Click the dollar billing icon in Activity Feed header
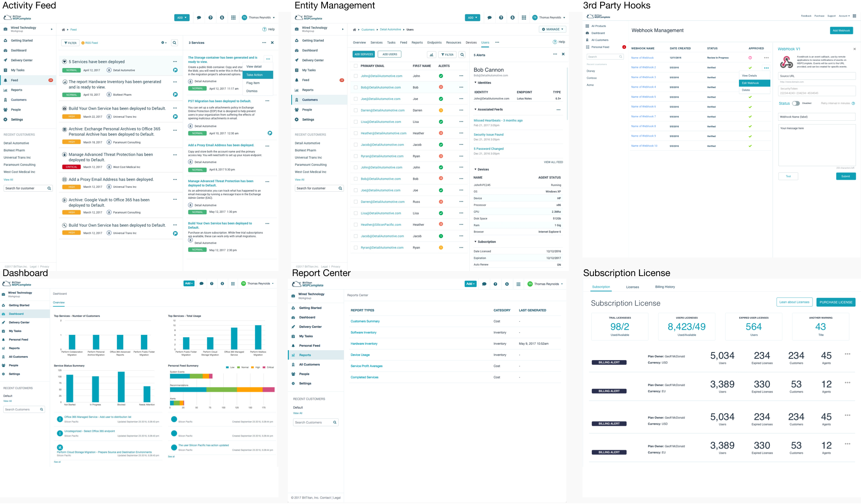 click(222, 18)
